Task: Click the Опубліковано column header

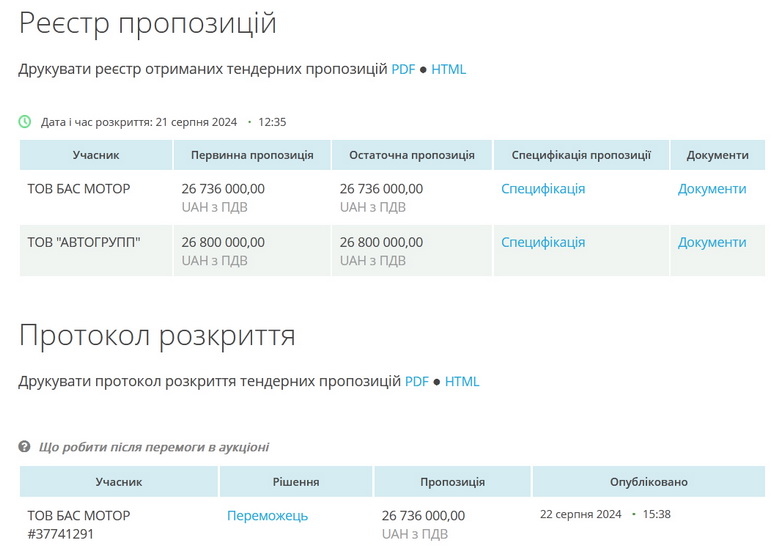Action: coord(648,482)
